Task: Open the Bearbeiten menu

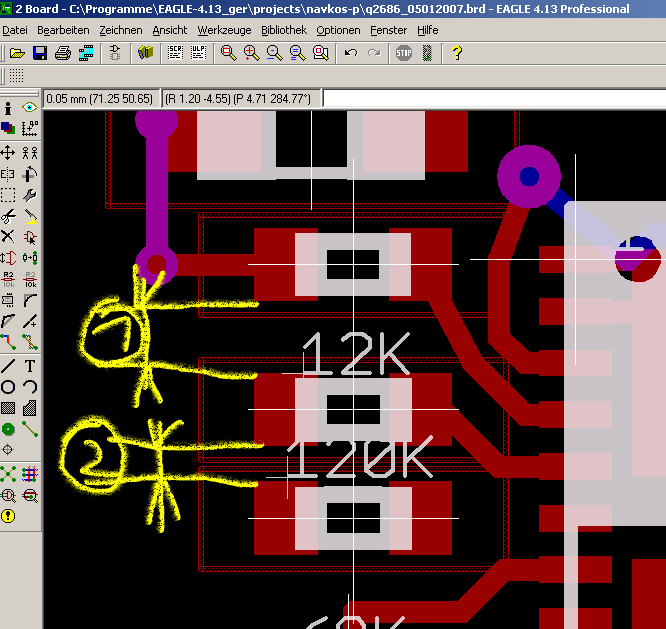Action: (63, 30)
